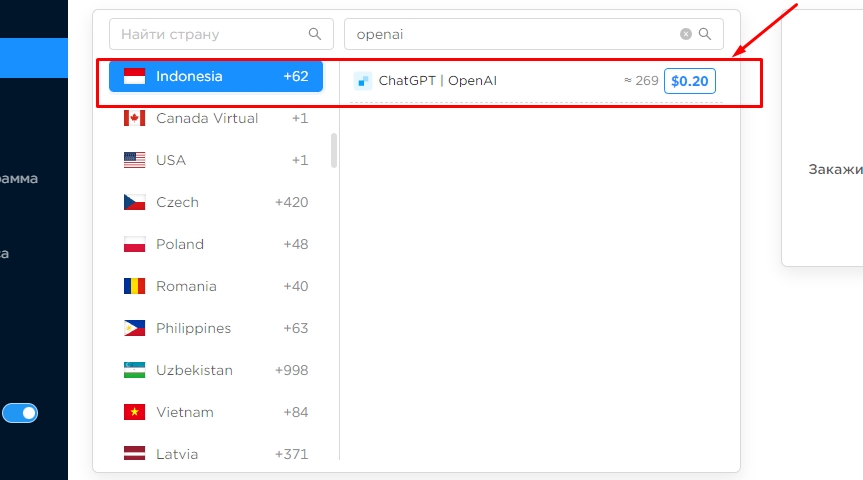Click the ChatGPT service logo icon
This screenshot has width=863, height=480.
363,81
